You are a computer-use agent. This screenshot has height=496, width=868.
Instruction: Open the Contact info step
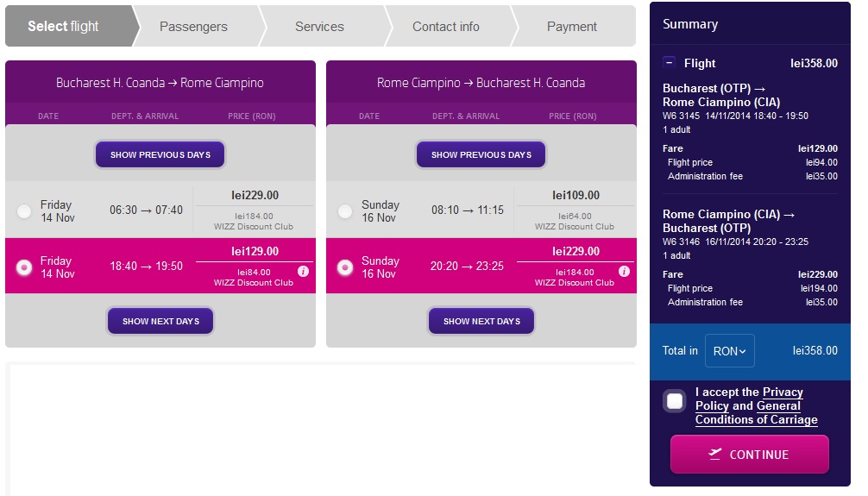pos(445,27)
